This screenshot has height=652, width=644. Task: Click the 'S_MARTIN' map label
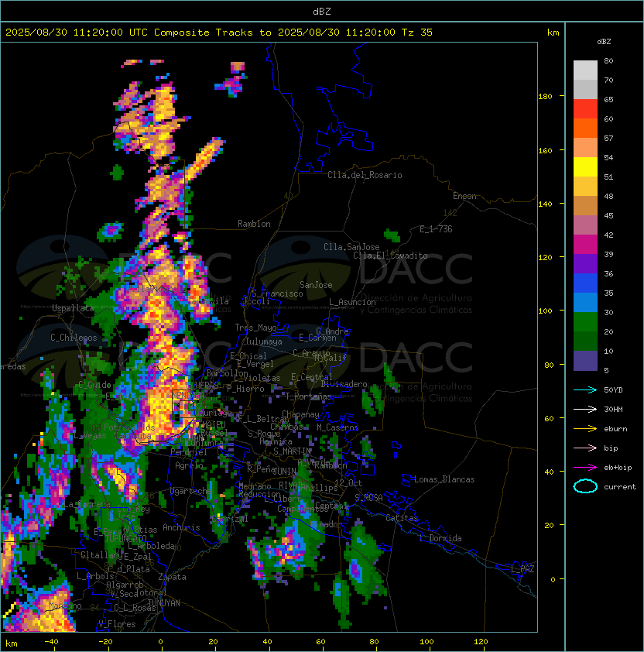coord(292,451)
